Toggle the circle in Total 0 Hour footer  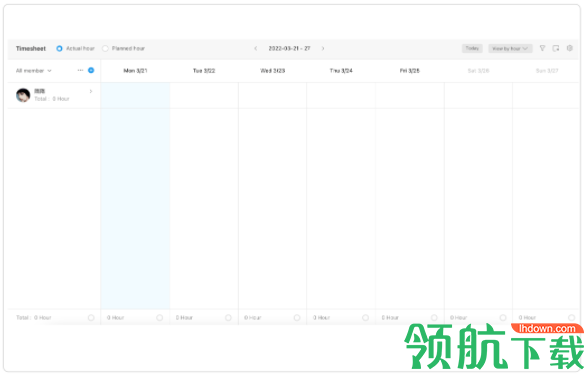tap(91, 318)
